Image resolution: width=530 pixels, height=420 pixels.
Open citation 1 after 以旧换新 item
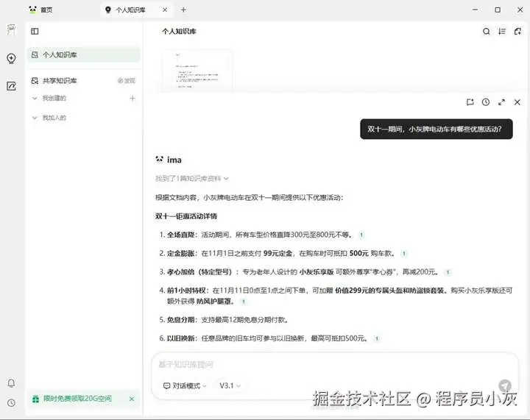[x=377, y=338]
